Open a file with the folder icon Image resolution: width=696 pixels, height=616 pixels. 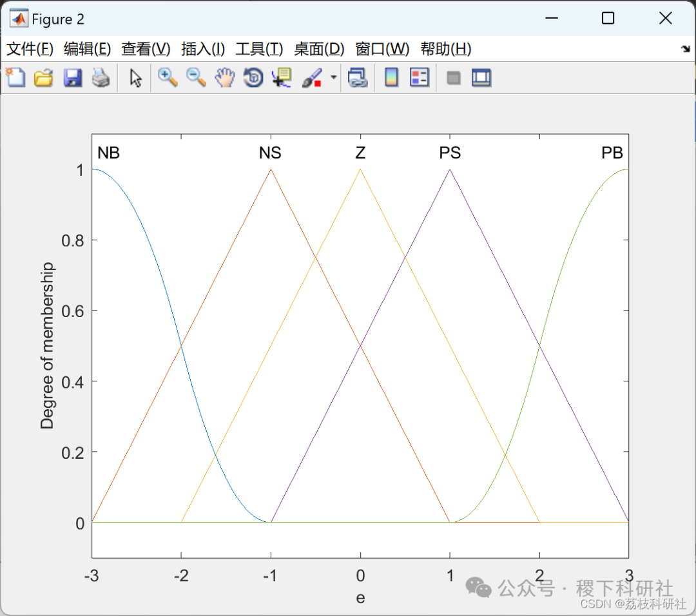click(x=44, y=78)
